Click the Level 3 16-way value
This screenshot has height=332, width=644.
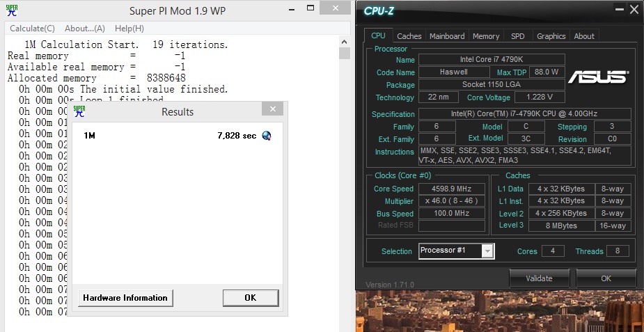point(613,226)
